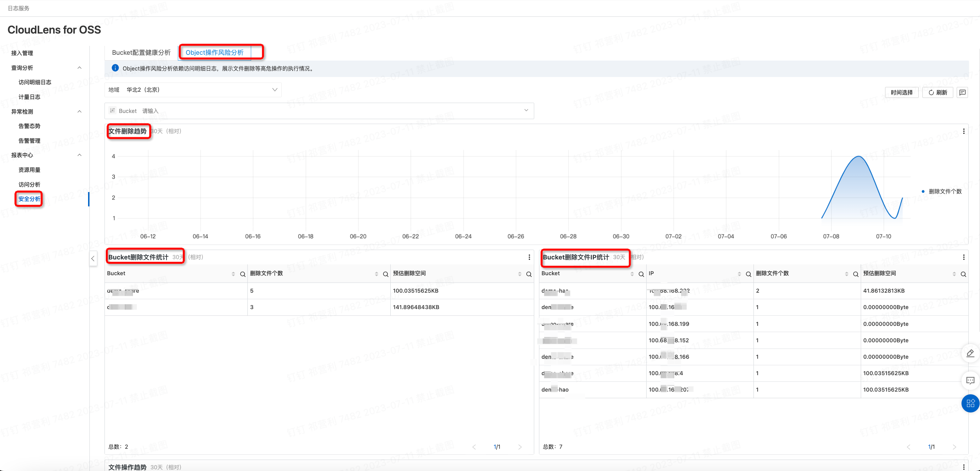This screenshot has width=980, height=471.
Task: Open 访问明细日志 in the sidebar
Action: click(35, 82)
